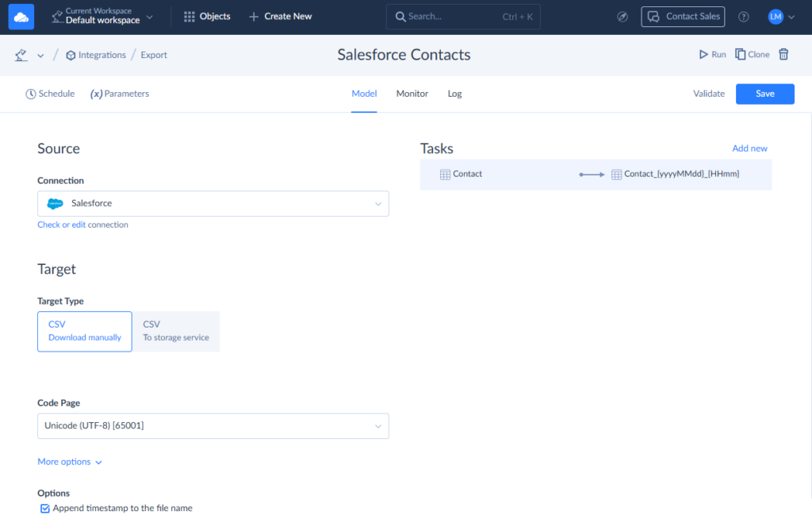Click the Export breadcrumb
Image resolution: width=812 pixels, height=515 pixels.
pyautogui.click(x=154, y=55)
